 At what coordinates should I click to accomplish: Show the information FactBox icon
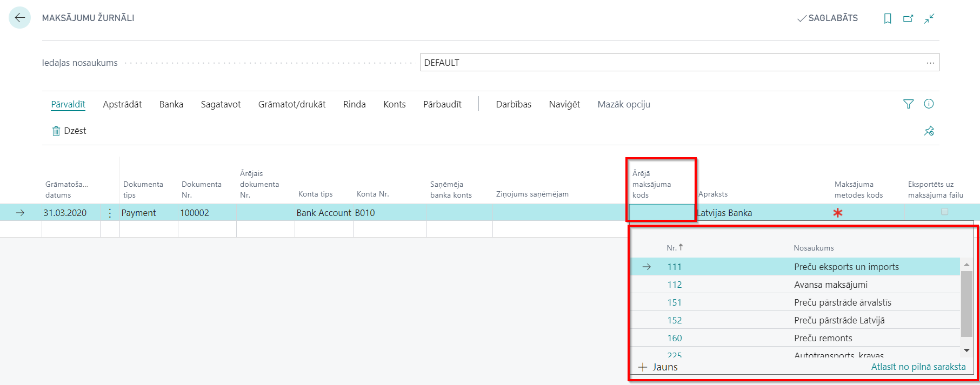tap(929, 104)
